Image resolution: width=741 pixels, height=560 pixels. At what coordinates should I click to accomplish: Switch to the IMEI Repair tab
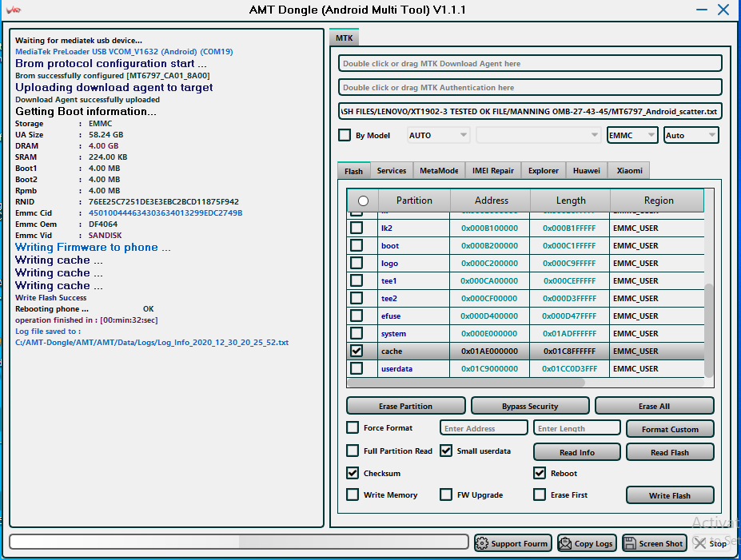492,170
